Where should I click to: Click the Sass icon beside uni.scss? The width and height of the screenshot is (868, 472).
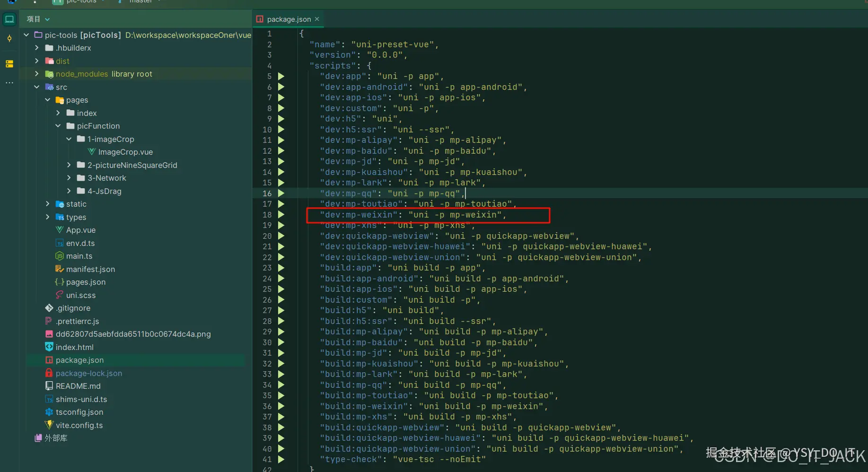click(x=60, y=295)
